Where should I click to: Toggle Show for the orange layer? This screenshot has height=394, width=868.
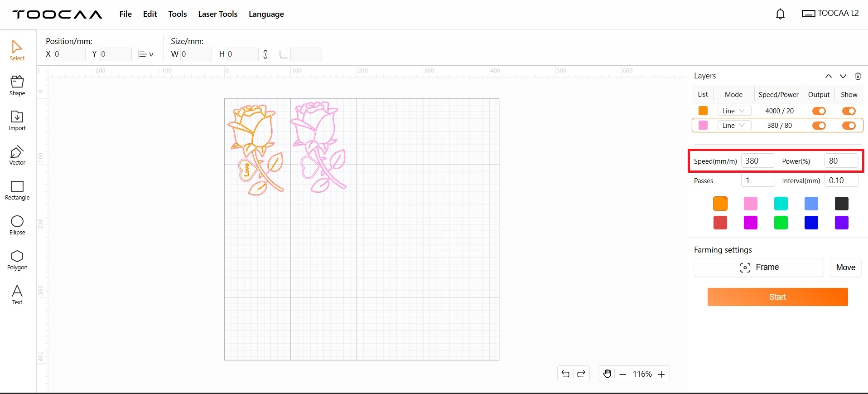tap(849, 111)
